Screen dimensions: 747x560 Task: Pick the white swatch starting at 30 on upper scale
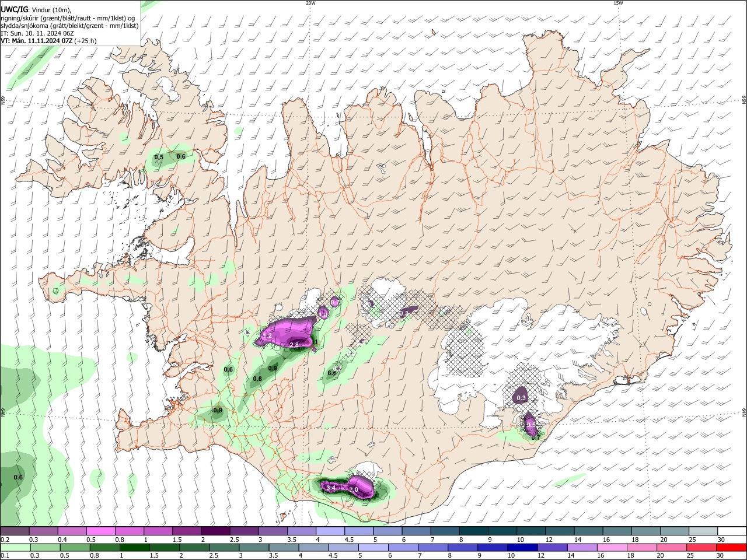click(x=732, y=531)
